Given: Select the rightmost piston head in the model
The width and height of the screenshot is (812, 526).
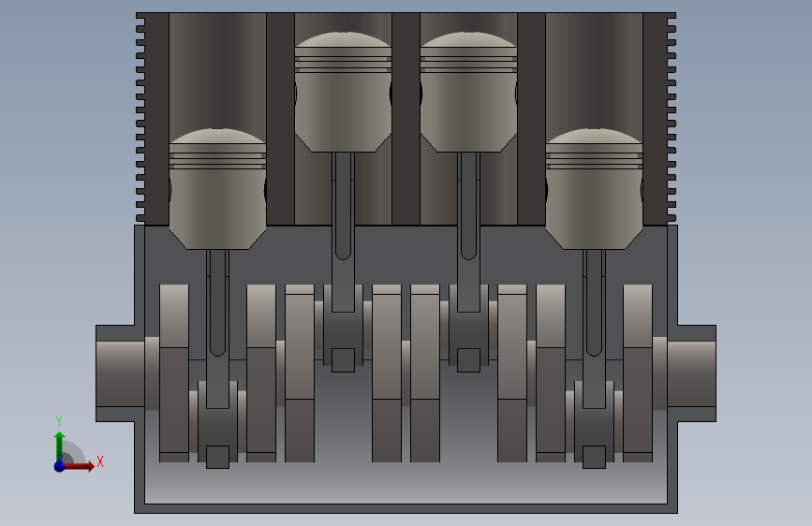Looking at the screenshot, I should point(594,189).
